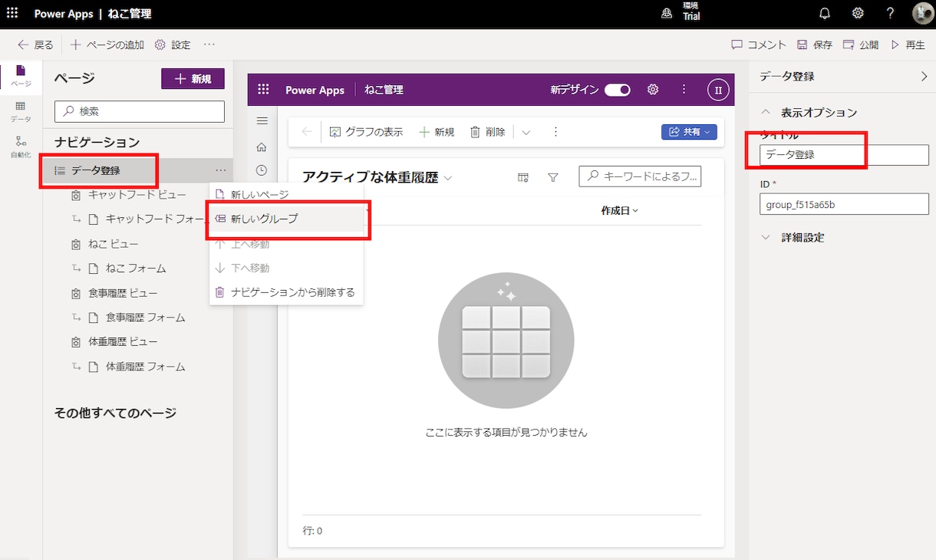Choose 新しいページ from the context menu
Screen dimensions: 936x560
(x=286, y=194)
